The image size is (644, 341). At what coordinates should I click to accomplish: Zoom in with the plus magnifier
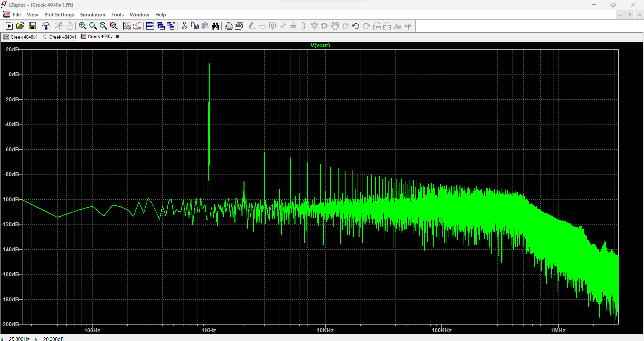83,26
